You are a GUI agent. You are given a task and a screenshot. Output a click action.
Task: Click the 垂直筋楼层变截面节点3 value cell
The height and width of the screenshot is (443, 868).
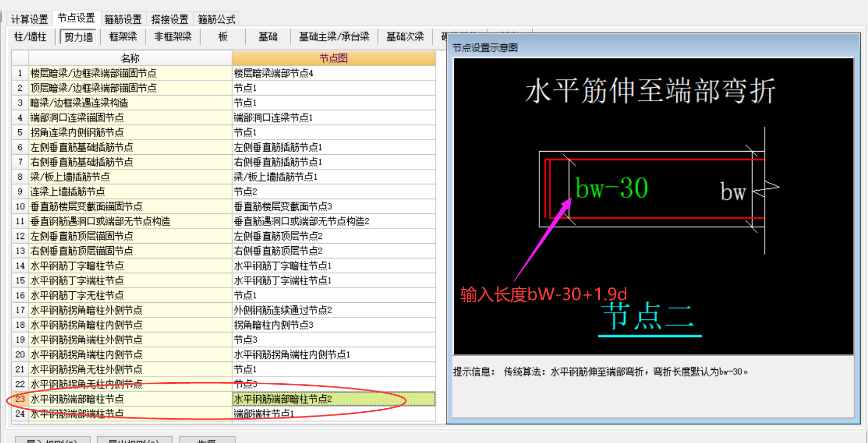pyautogui.click(x=334, y=206)
